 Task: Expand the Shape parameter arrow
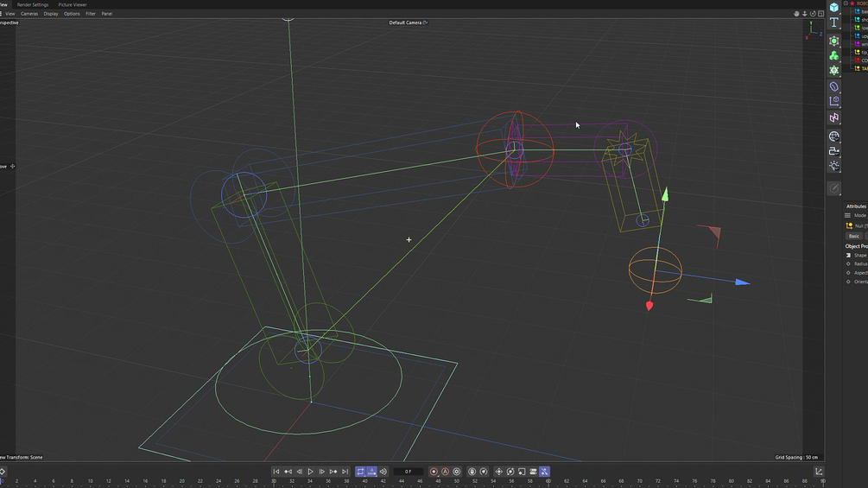(848, 255)
